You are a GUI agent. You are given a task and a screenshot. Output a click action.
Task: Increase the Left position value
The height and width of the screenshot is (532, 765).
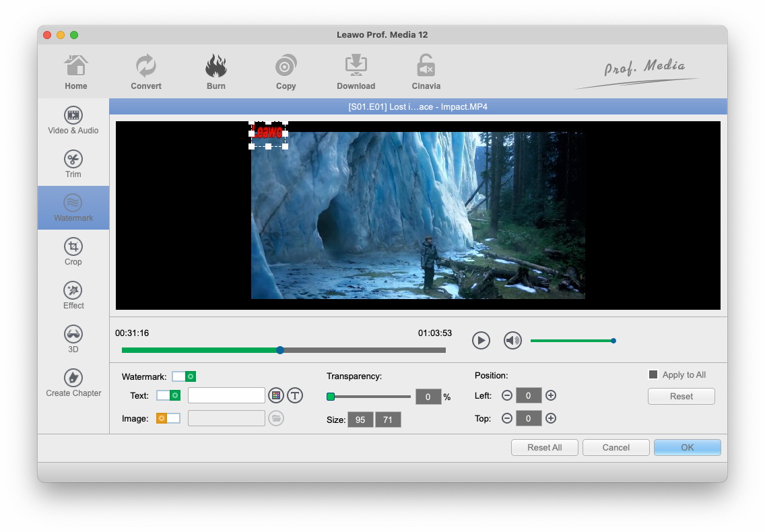pyautogui.click(x=551, y=395)
